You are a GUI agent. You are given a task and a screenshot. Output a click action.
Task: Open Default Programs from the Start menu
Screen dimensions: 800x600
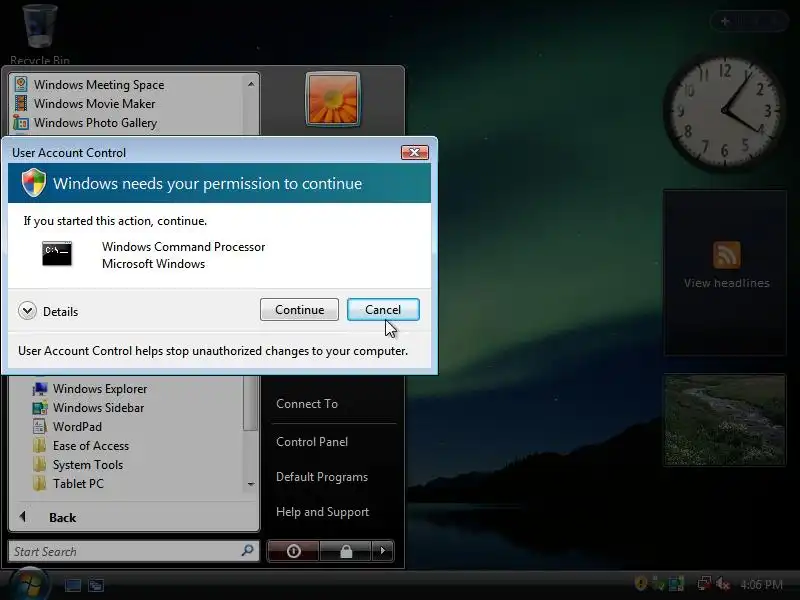321,477
